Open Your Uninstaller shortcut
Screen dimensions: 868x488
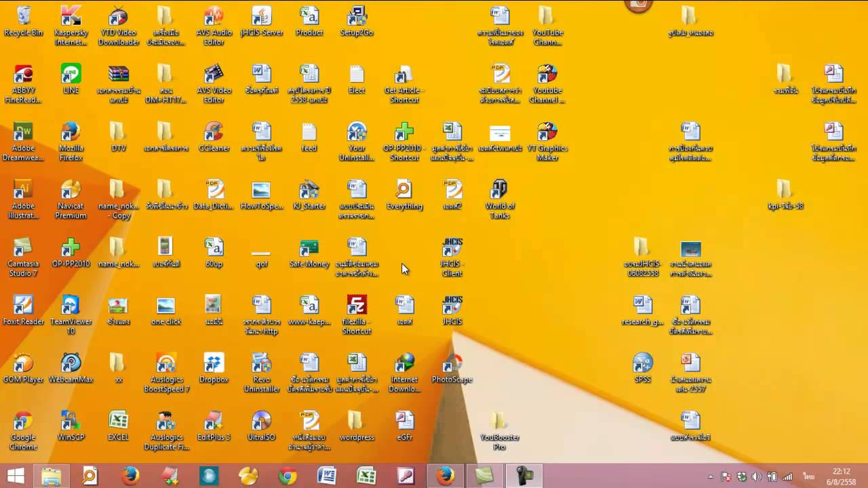point(357,142)
